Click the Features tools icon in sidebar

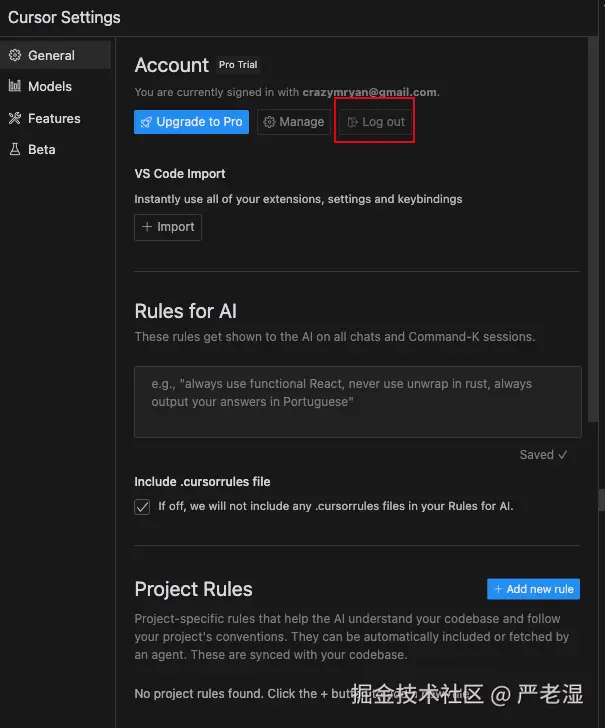[x=15, y=118]
